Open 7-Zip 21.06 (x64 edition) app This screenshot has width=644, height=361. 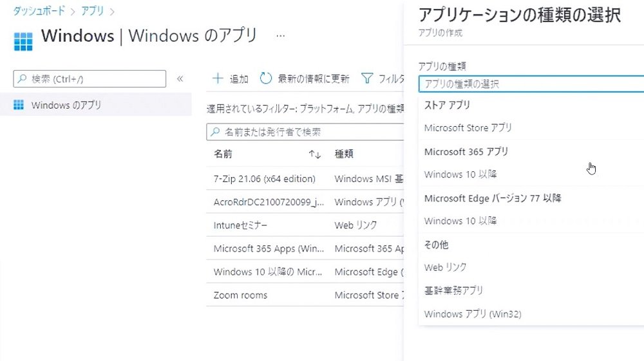pyautogui.click(x=265, y=179)
